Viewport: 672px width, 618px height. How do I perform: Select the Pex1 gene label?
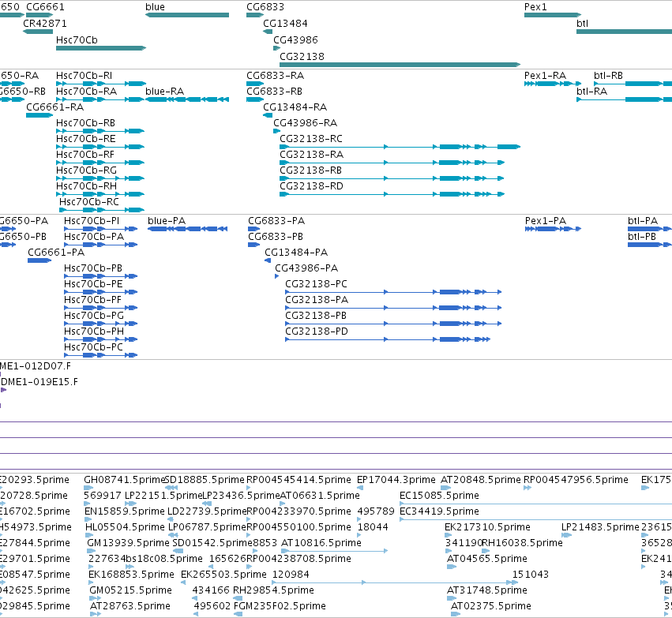coord(535,7)
